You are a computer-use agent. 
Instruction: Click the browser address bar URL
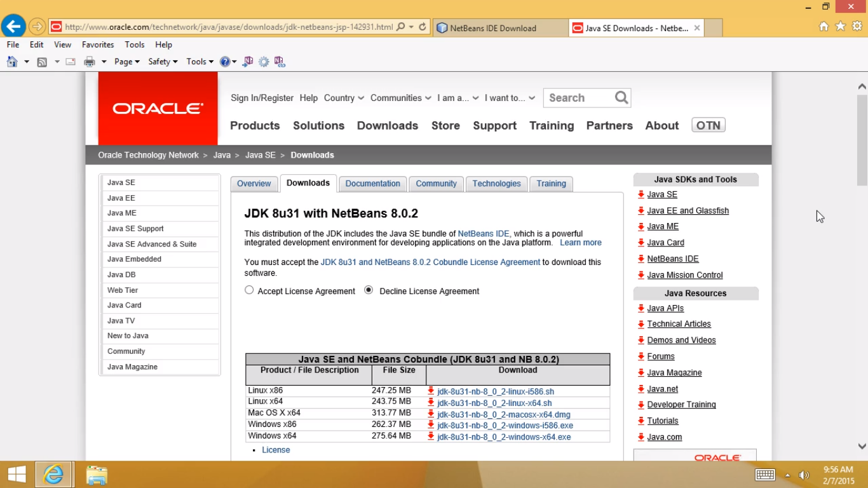point(229,27)
